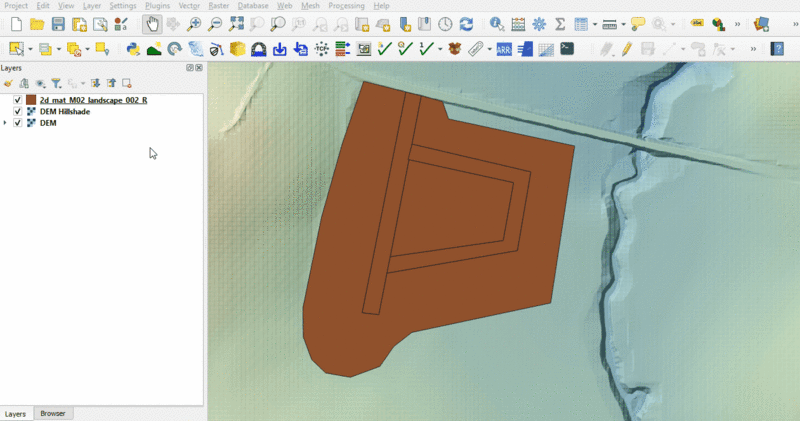Click the Zoom Out magnifier tool
The image size is (800, 421).
pos(213,24)
